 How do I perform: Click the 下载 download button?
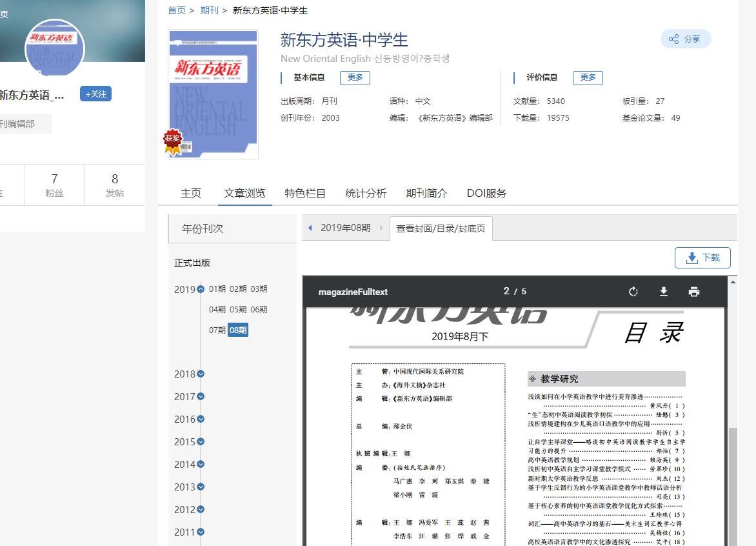[x=702, y=258]
